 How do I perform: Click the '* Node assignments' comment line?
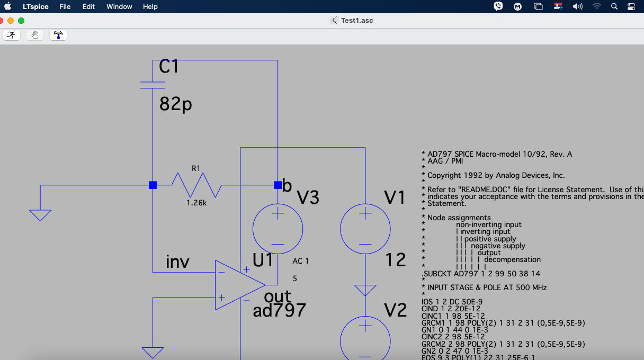click(456, 218)
